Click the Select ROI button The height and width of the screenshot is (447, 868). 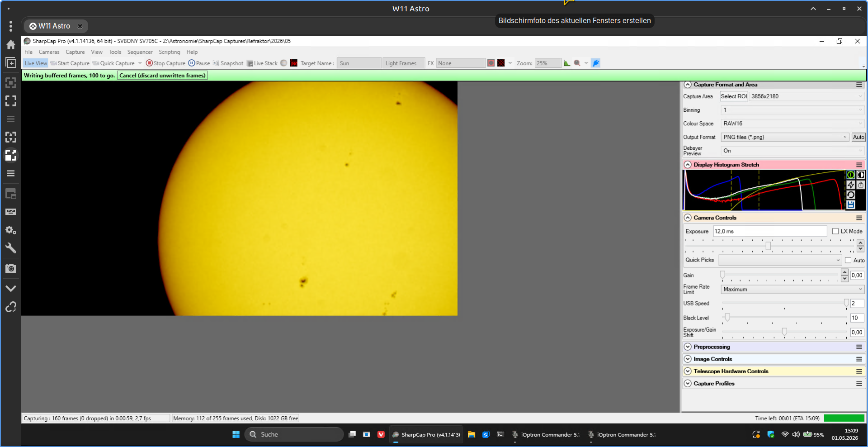tap(734, 96)
